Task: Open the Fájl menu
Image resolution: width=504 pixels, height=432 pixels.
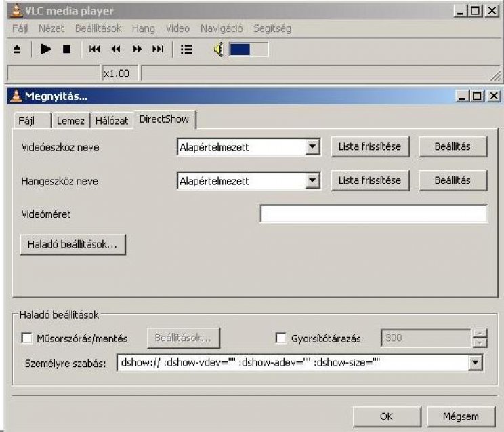Action: [x=20, y=28]
